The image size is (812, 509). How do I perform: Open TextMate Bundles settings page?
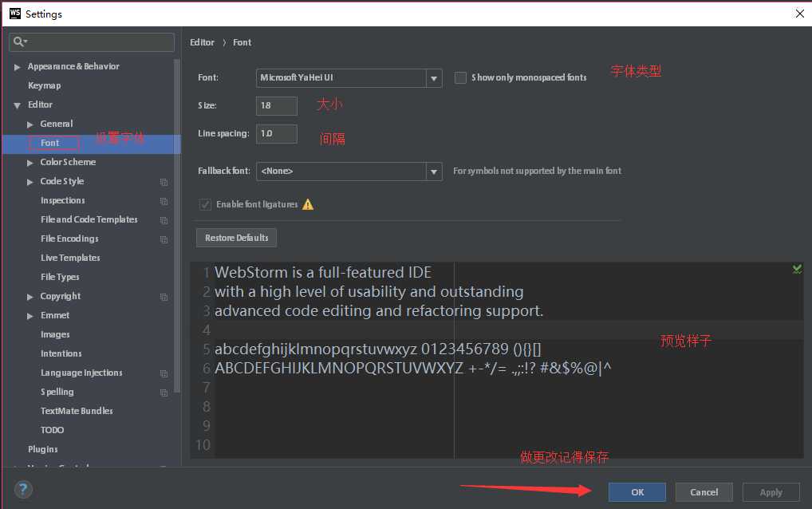pos(77,411)
